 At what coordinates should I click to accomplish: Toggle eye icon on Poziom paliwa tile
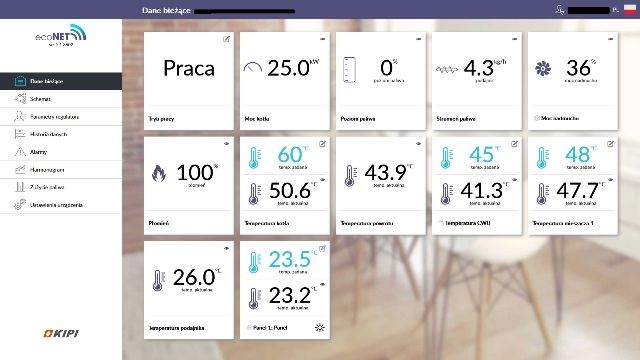tap(418, 39)
